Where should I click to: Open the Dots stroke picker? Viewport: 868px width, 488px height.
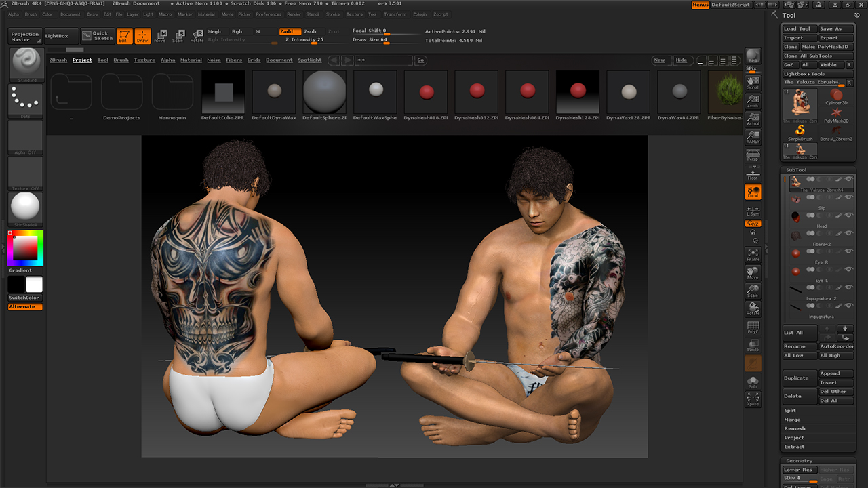pyautogui.click(x=26, y=102)
